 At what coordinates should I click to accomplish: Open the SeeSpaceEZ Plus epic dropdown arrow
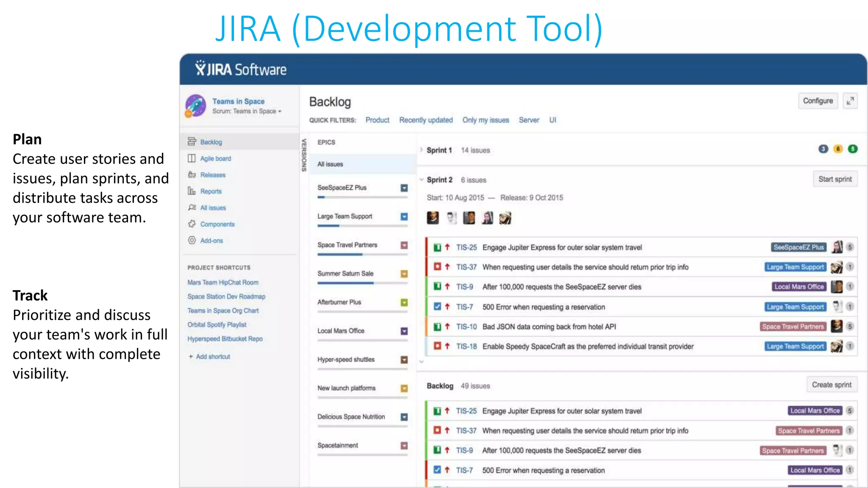[404, 188]
